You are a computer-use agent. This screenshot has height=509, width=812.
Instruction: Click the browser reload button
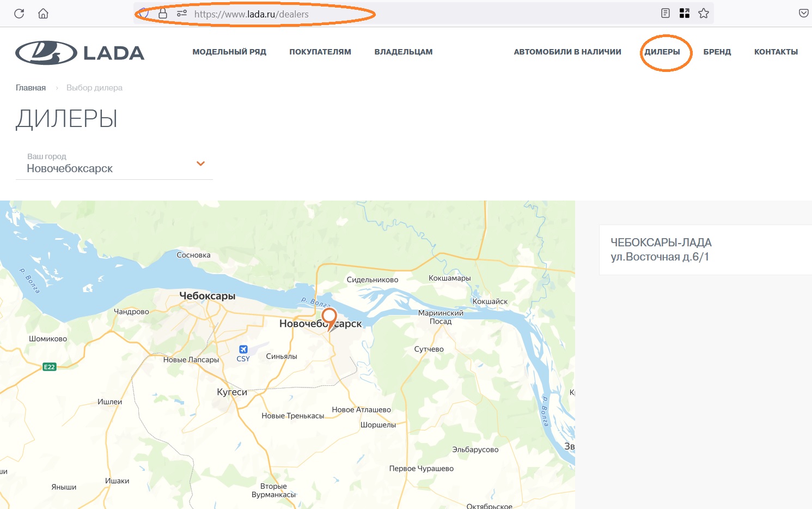[x=19, y=14]
